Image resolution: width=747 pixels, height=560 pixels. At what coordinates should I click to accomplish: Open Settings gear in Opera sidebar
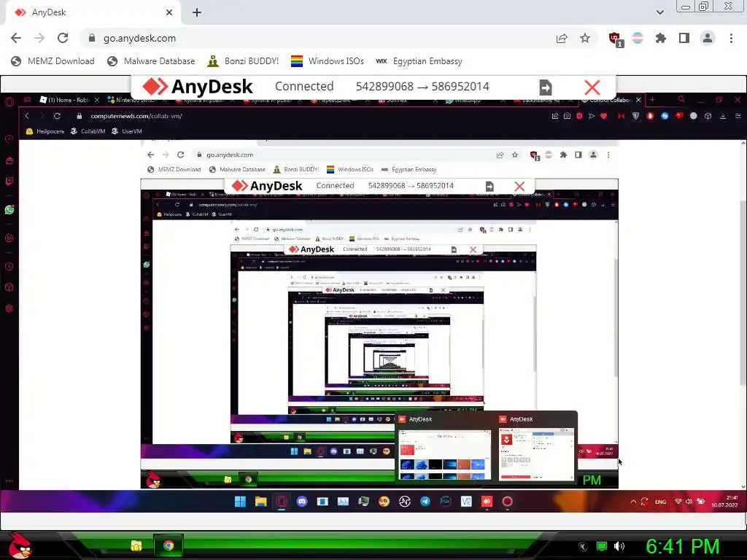tap(9, 308)
